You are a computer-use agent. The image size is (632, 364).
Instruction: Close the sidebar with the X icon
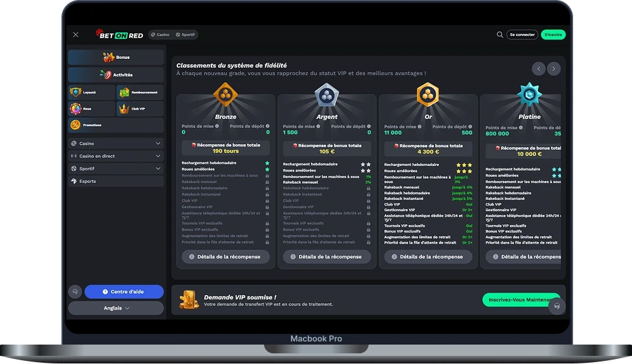tap(76, 35)
